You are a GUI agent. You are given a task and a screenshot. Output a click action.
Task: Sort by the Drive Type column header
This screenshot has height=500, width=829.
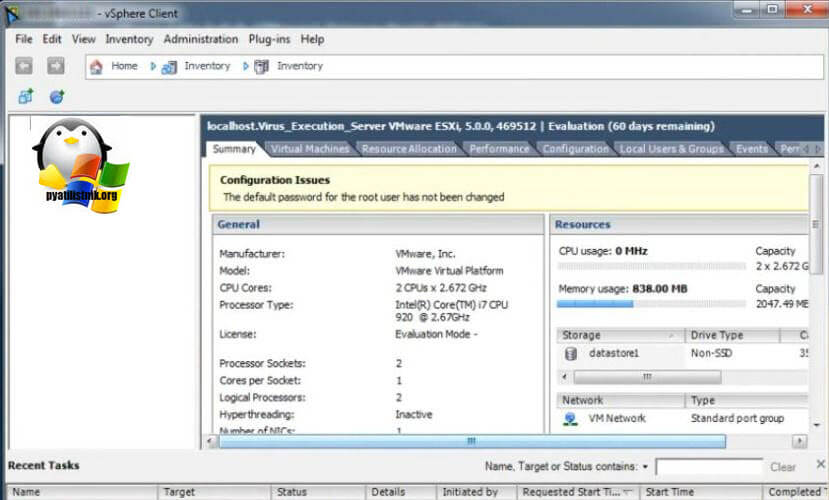tap(732, 335)
